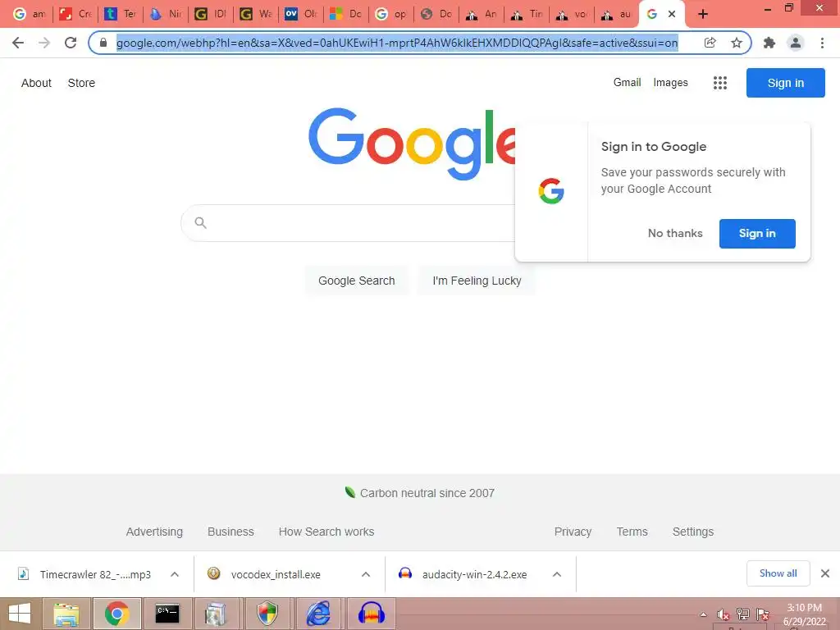
Task: Open the About link
Action: [36, 83]
